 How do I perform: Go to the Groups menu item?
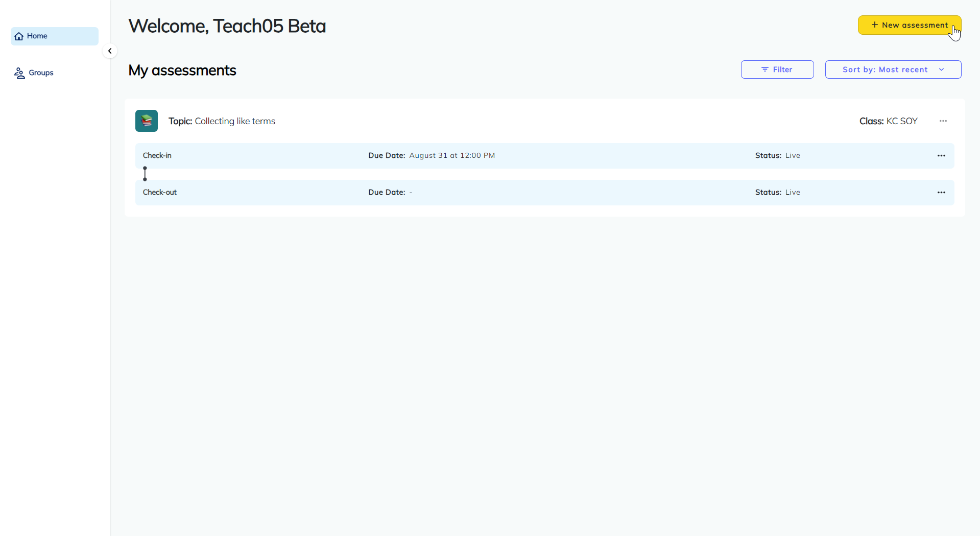tap(41, 73)
